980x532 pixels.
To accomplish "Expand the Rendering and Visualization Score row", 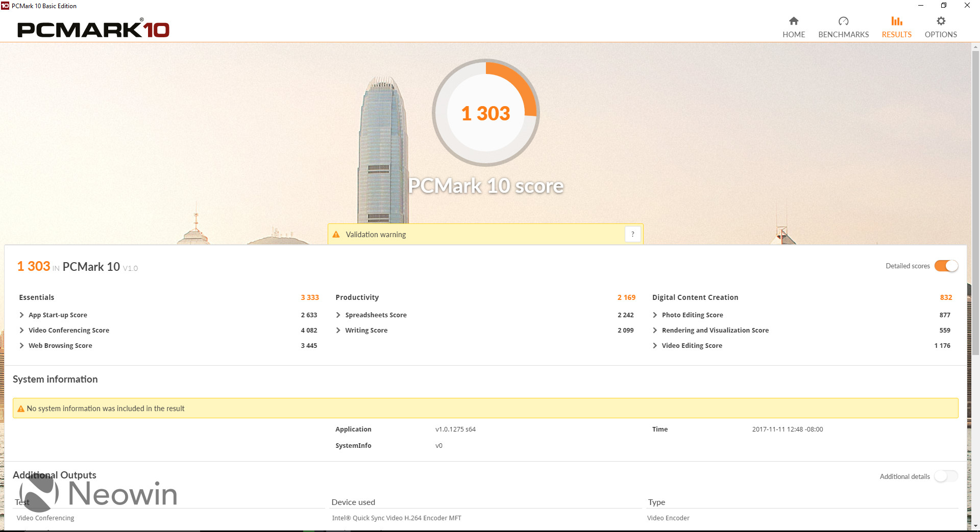I will click(655, 331).
